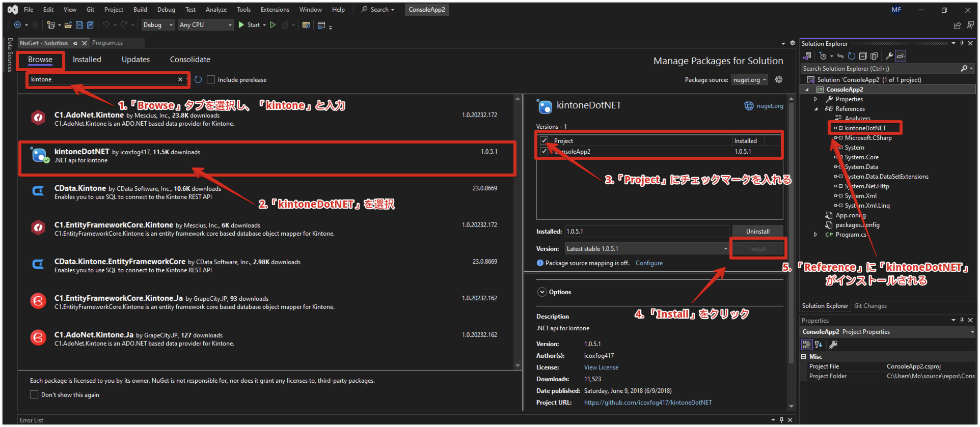Click the Navigate Backward arrow in toolbar
The width and height of the screenshot is (980, 427).
[x=18, y=25]
